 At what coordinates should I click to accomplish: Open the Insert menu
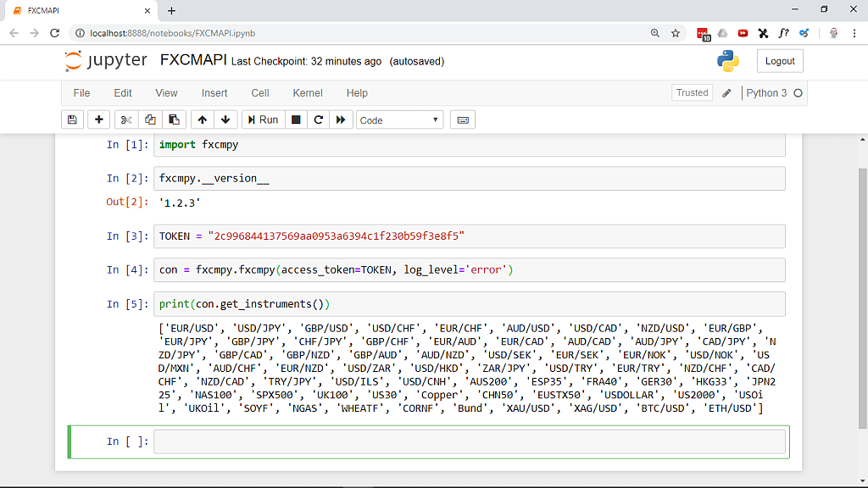click(x=214, y=93)
